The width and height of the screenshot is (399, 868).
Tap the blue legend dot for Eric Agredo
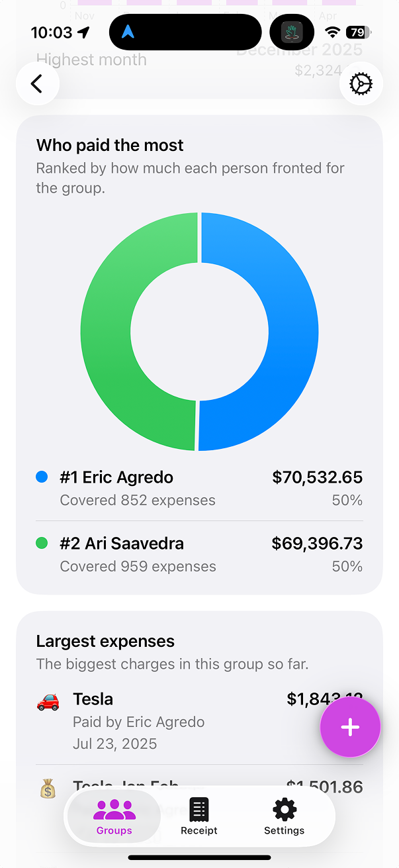click(42, 477)
